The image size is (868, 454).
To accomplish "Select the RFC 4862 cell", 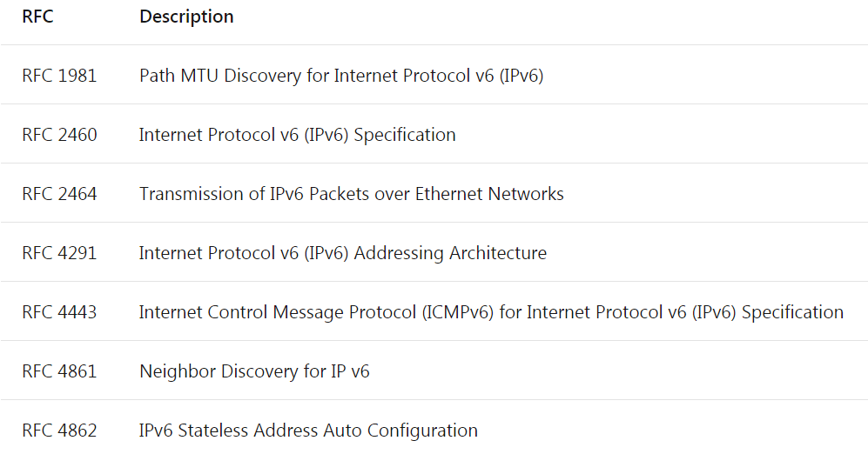I will 59,431.
